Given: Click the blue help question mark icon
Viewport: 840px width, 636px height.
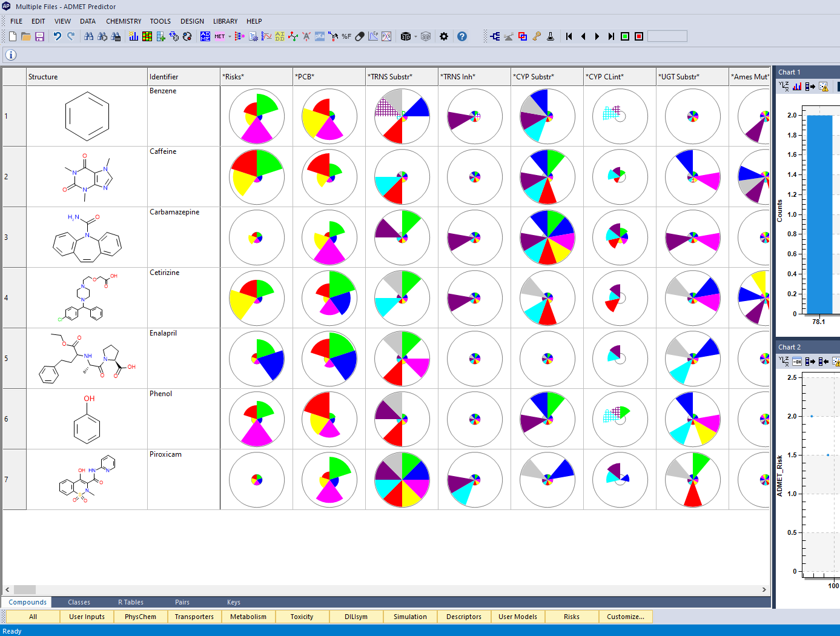Looking at the screenshot, I should [x=462, y=36].
